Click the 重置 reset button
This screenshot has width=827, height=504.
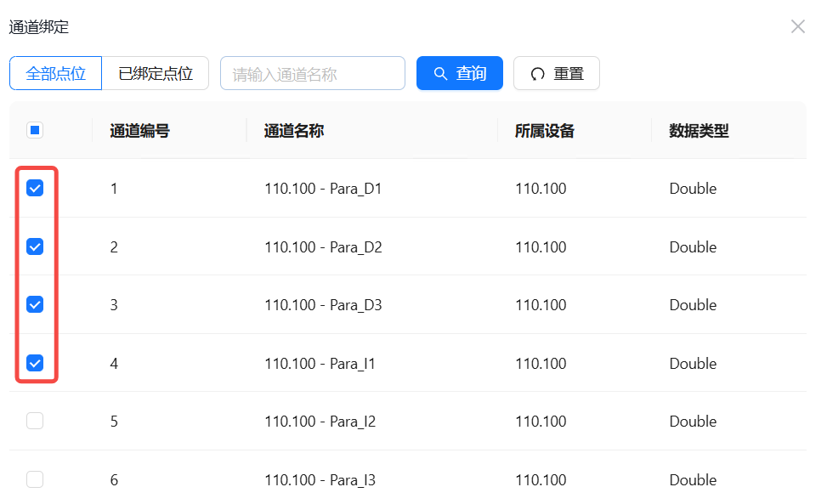556,73
